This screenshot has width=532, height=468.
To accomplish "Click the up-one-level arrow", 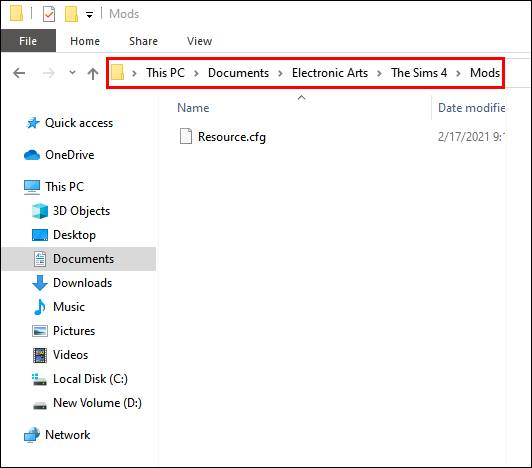I will [93, 73].
